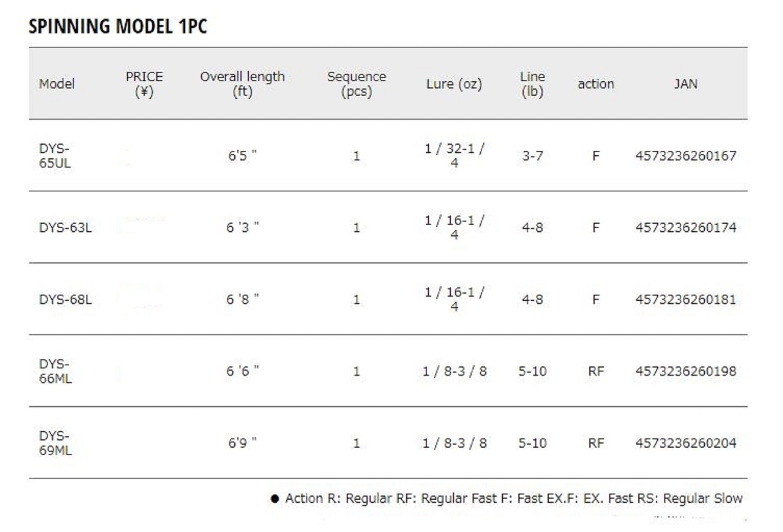Click the Overall length (ft) header
This screenshot has width=783, height=532.
(x=242, y=84)
